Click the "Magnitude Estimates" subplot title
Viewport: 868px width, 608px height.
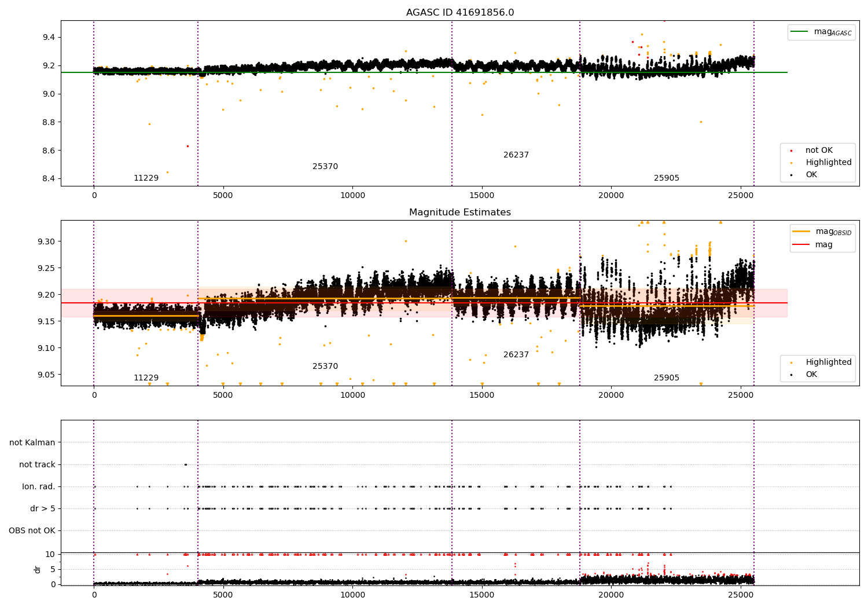460,212
